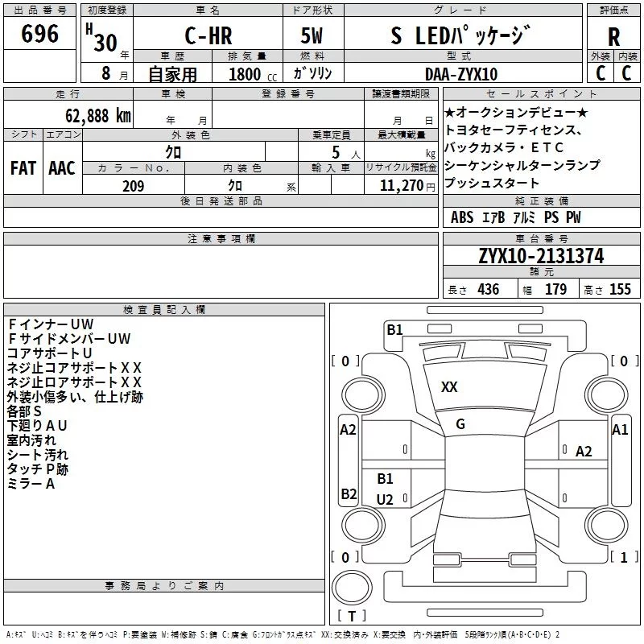This screenshot has width=644, height=644.
Task: Select G mark on the windshield diagram
Action: point(460,424)
